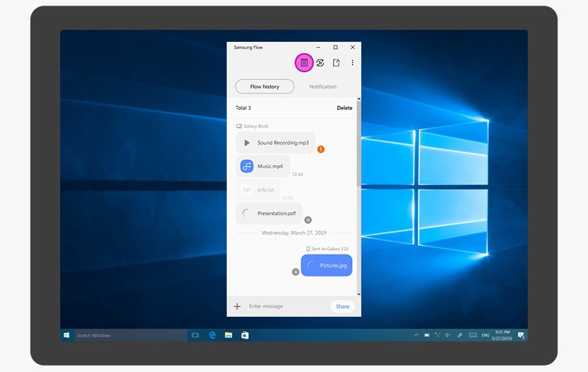The height and width of the screenshot is (372, 588).
Task: Open the three-dot more options menu
Action: [x=353, y=63]
